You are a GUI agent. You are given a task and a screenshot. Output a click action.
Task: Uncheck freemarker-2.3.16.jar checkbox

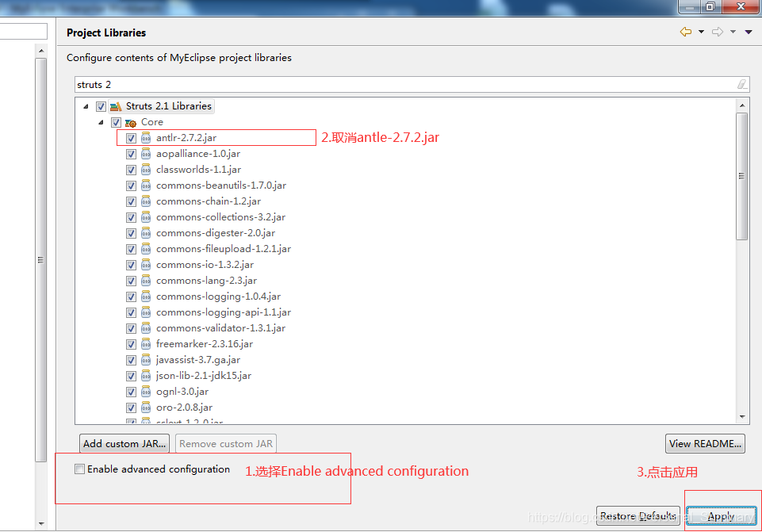point(131,344)
